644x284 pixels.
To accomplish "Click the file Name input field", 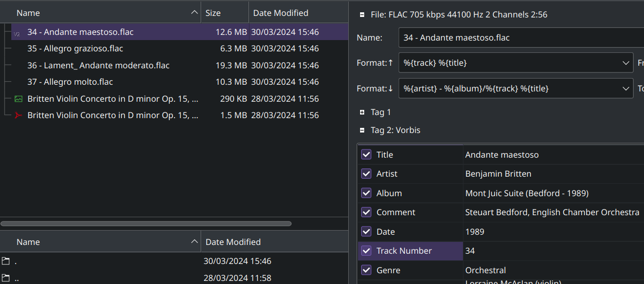I will 520,37.
